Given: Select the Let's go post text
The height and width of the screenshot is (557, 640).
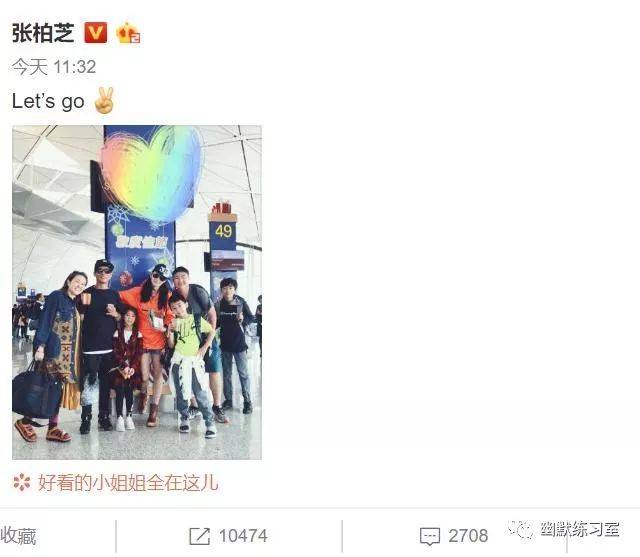Looking at the screenshot, I should 48,101.
